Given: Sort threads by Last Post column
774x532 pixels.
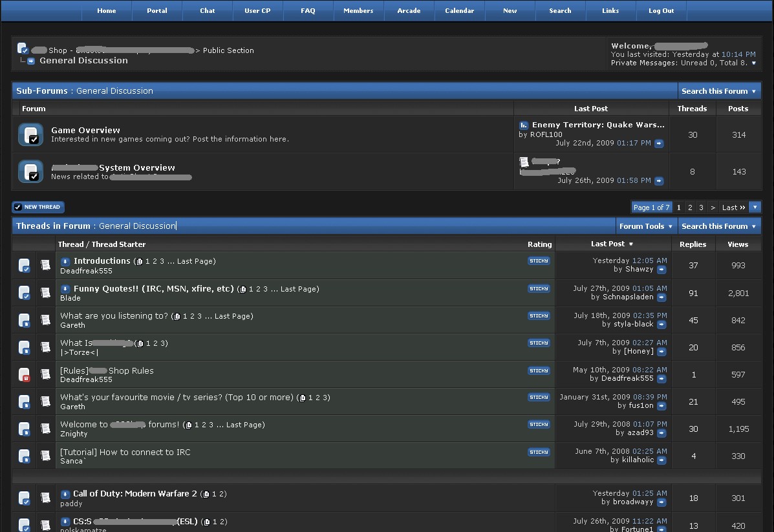Looking at the screenshot, I should (x=607, y=244).
